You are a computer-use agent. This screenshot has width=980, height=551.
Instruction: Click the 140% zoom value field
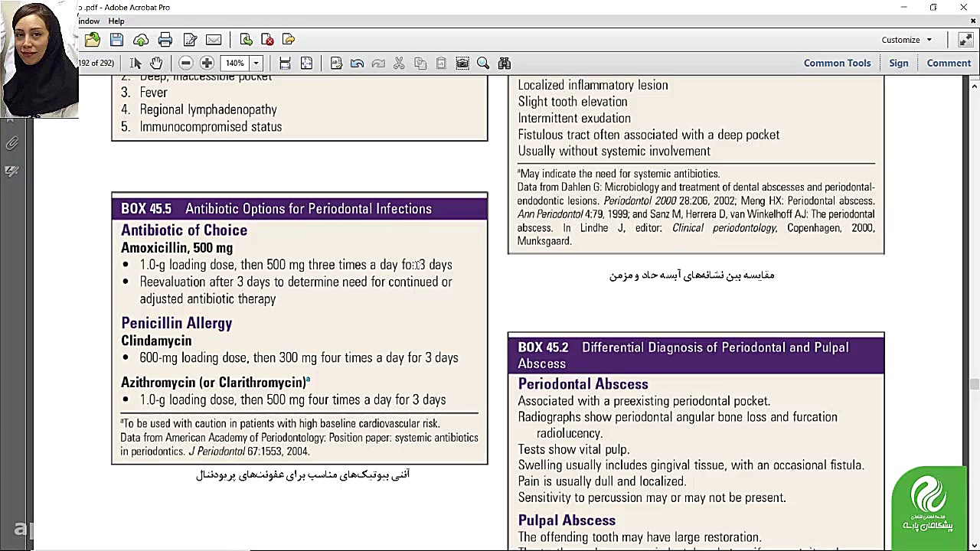point(236,64)
